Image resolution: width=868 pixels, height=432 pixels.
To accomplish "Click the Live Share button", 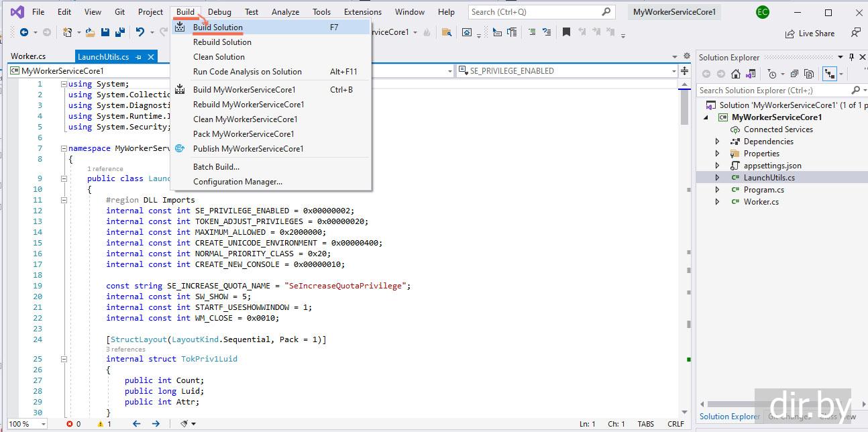I will [810, 33].
